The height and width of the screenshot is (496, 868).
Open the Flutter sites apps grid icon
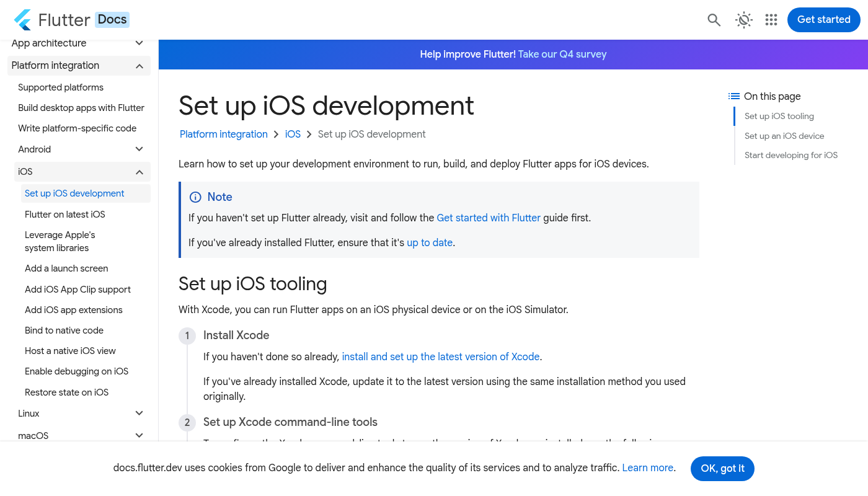[x=771, y=20]
